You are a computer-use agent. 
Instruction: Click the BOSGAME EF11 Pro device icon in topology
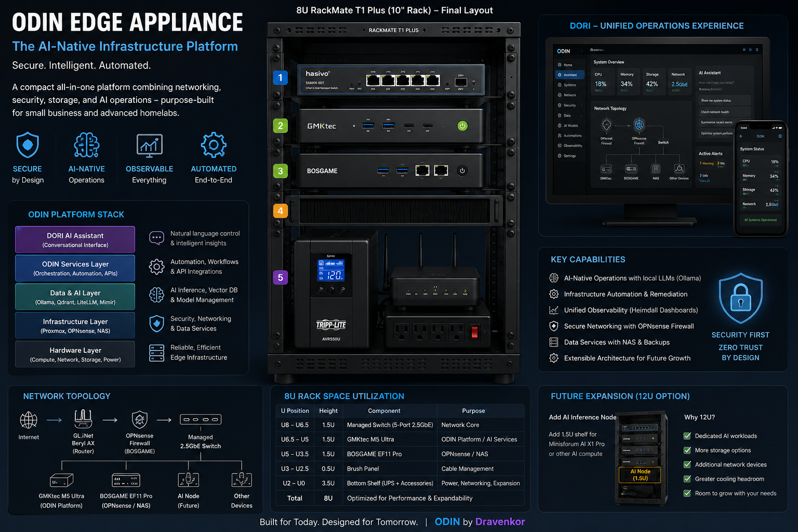tap(126, 480)
